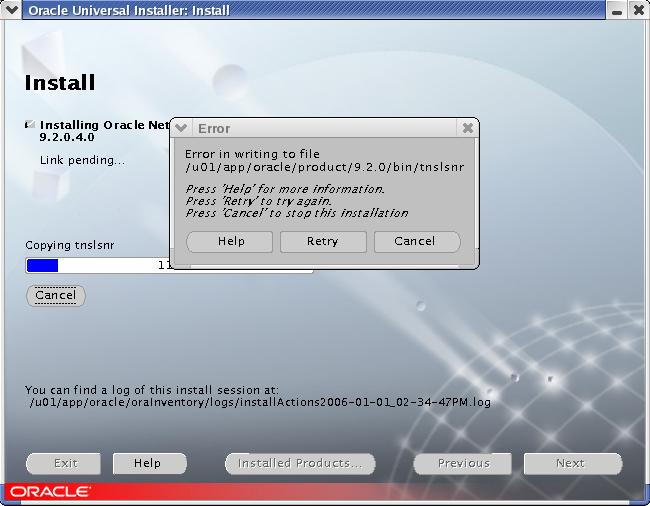Click Cancel below the copy progress bar
The height and width of the screenshot is (506, 650).
point(55,296)
